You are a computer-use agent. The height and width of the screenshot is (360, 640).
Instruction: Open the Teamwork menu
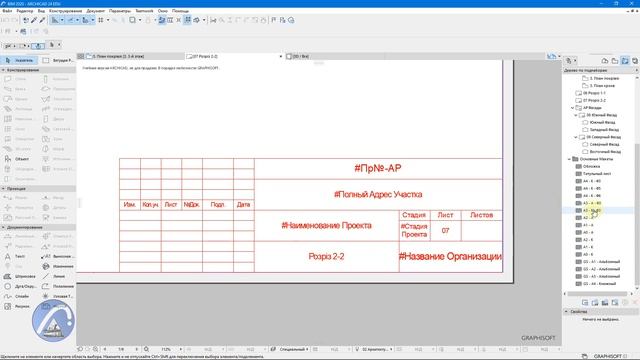click(x=144, y=11)
